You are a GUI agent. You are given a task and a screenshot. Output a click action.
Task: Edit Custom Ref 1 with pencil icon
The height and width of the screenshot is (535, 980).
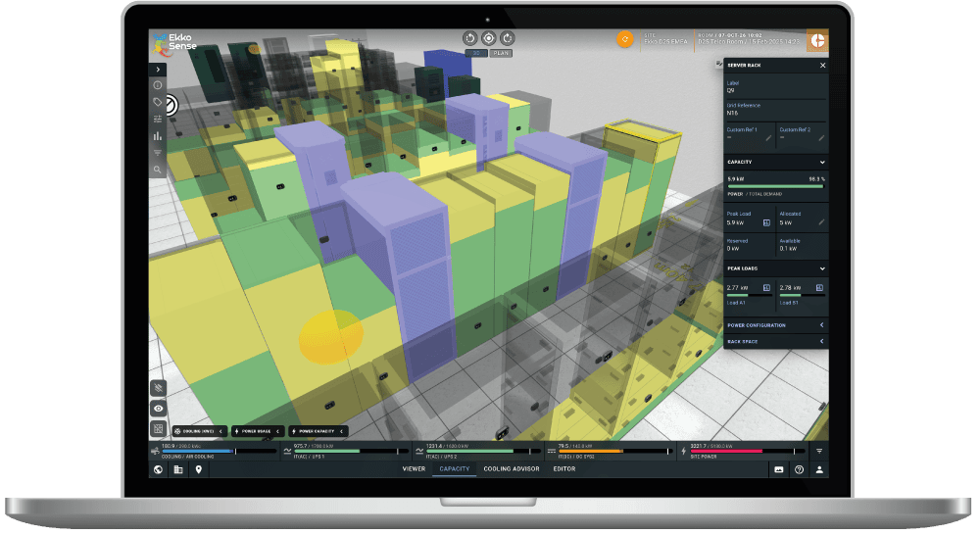click(x=768, y=138)
